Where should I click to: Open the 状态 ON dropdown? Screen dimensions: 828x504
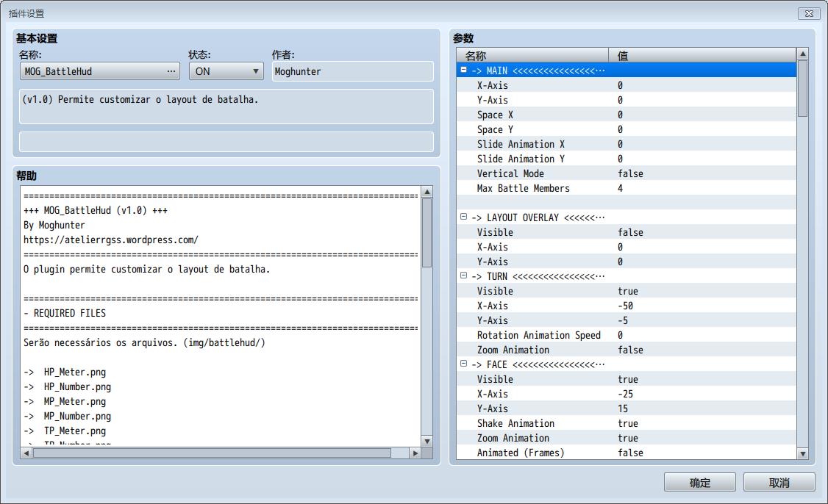pos(226,71)
